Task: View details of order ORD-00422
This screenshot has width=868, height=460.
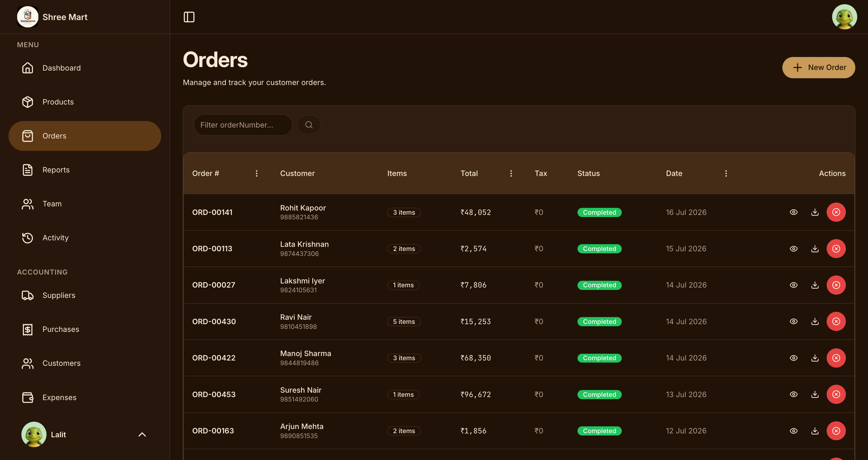Action: coord(794,358)
